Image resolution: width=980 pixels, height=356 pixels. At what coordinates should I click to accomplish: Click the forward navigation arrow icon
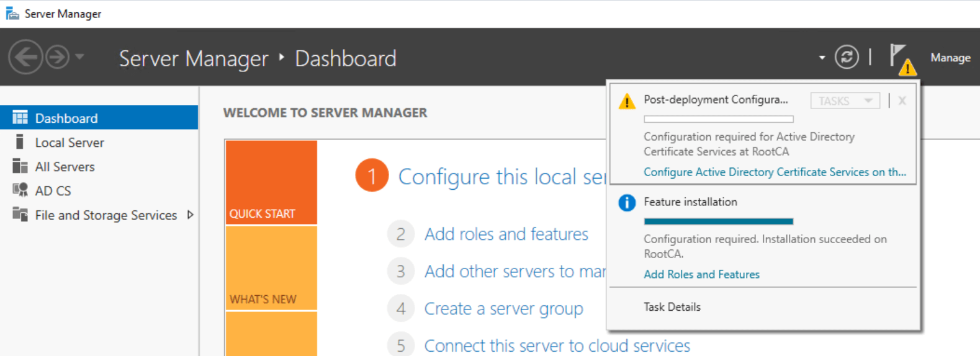click(58, 57)
